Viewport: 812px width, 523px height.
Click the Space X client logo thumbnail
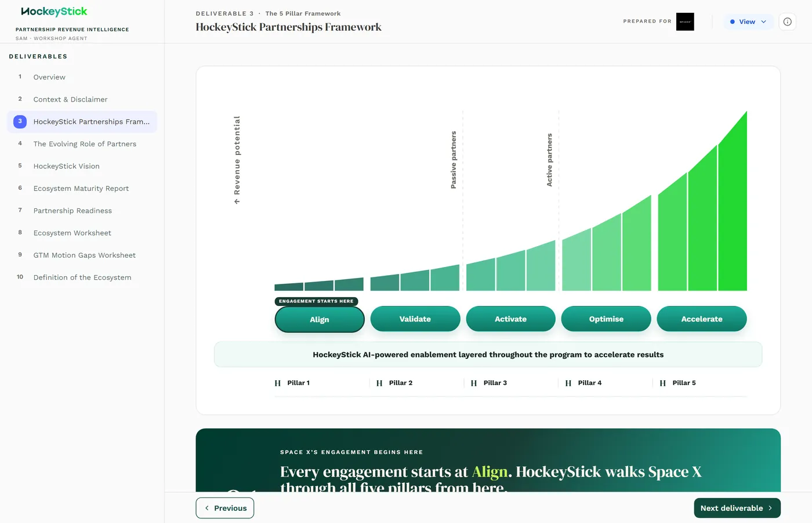click(x=685, y=21)
